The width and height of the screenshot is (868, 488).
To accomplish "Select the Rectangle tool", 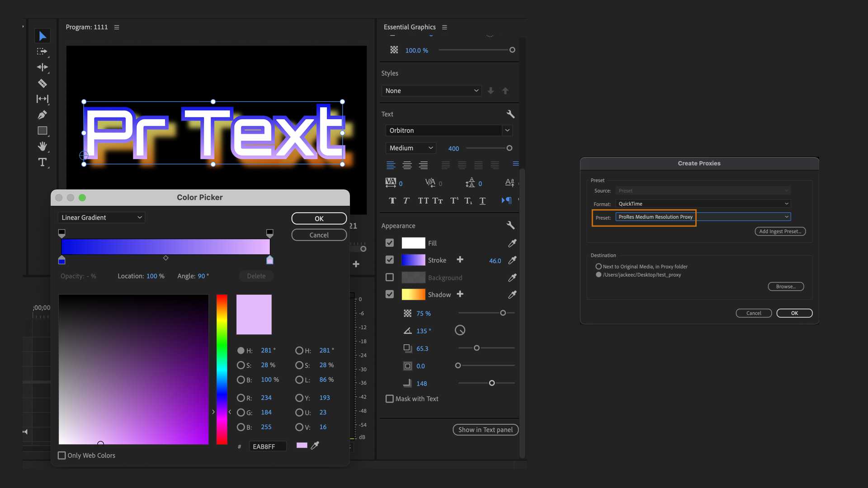I will click(42, 131).
